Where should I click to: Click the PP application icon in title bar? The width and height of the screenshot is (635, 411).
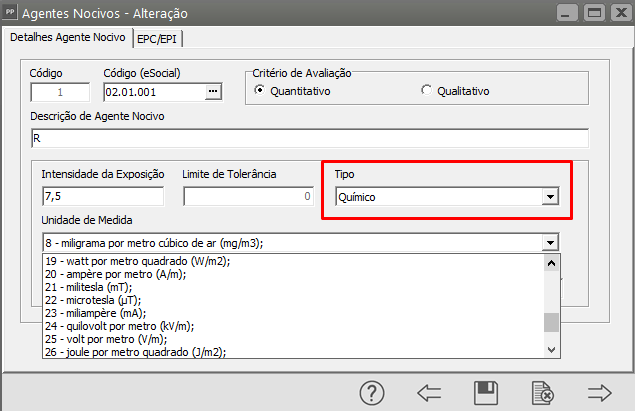click(12, 13)
